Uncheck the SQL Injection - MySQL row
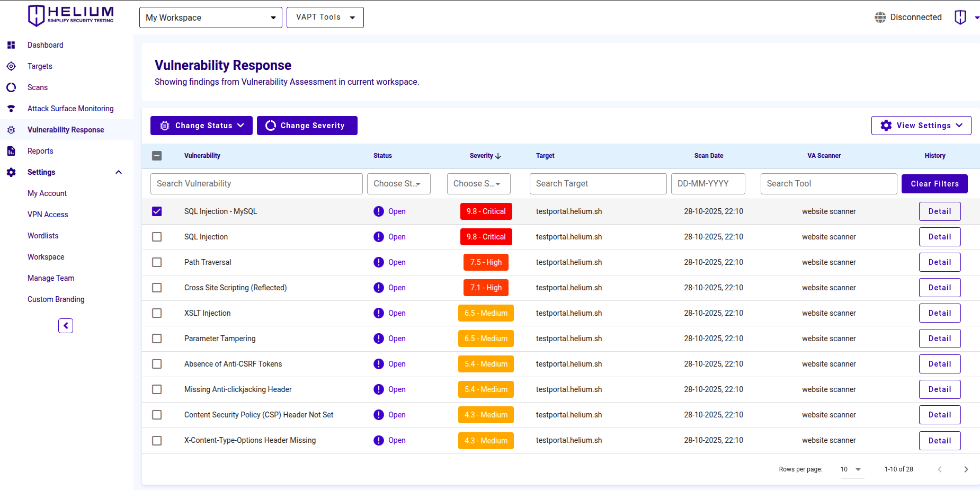The width and height of the screenshot is (980, 490). (x=157, y=211)
